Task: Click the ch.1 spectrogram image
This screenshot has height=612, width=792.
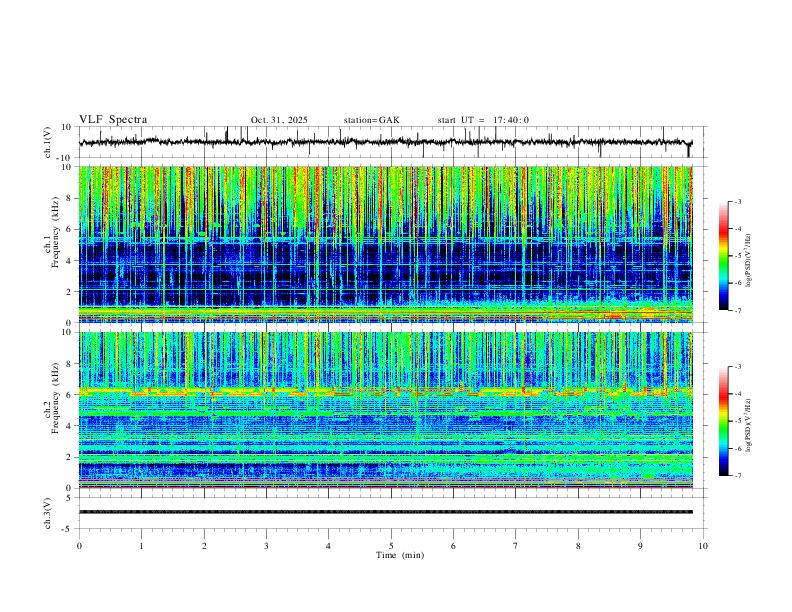Action: (x=385, y=244)
